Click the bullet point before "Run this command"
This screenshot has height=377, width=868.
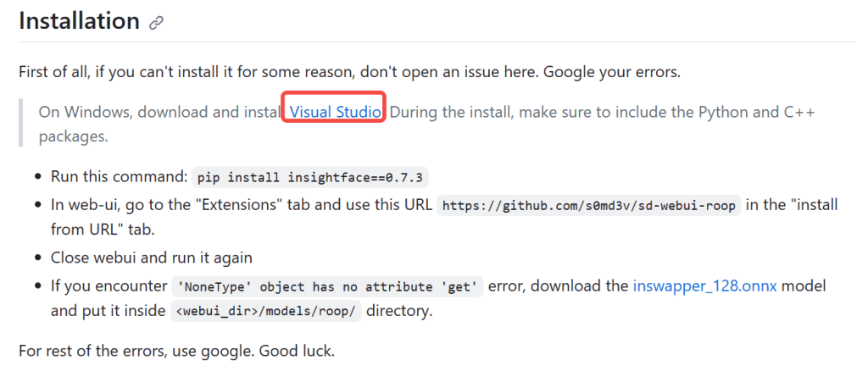[38, 177]
